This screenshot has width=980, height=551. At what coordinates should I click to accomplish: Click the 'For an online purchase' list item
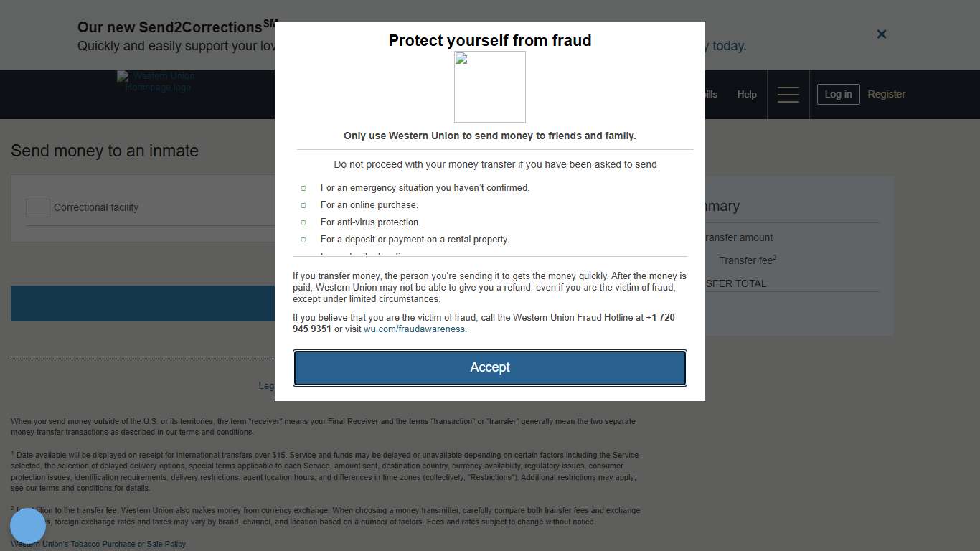pyautogui.click(x=369, y=205)
